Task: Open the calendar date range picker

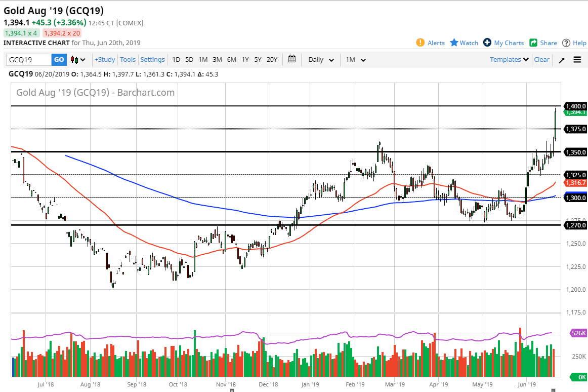Action: 292,59
